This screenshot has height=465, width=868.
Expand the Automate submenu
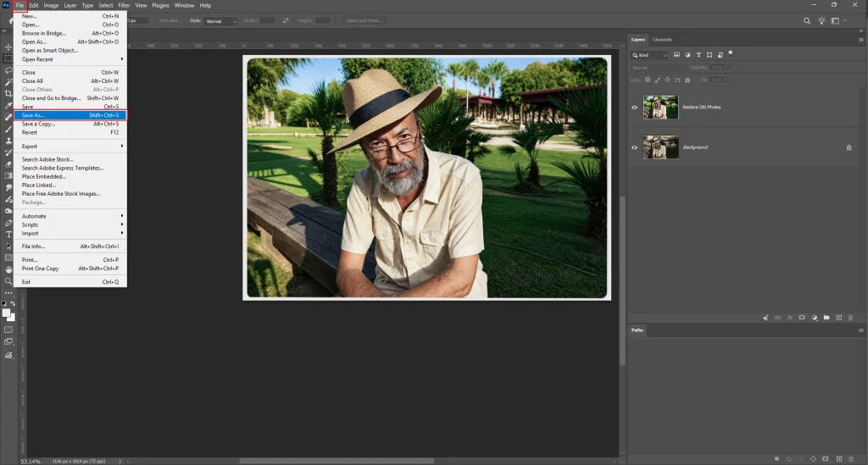(x=70, y=216)
